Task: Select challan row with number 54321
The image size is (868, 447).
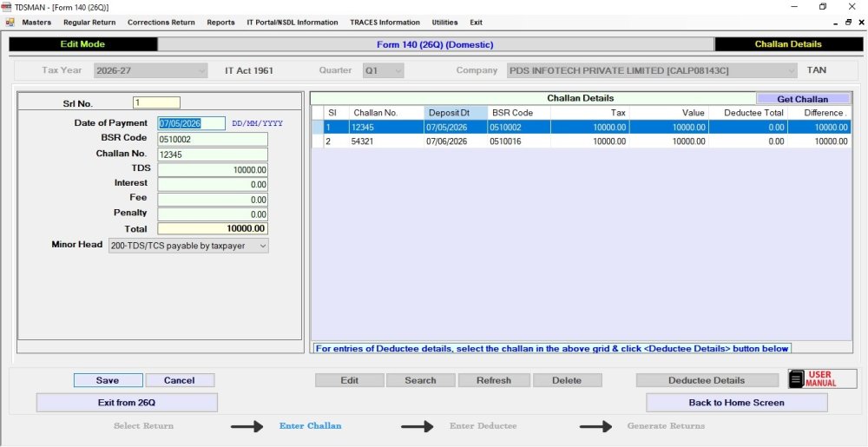Action: (582, 141)
